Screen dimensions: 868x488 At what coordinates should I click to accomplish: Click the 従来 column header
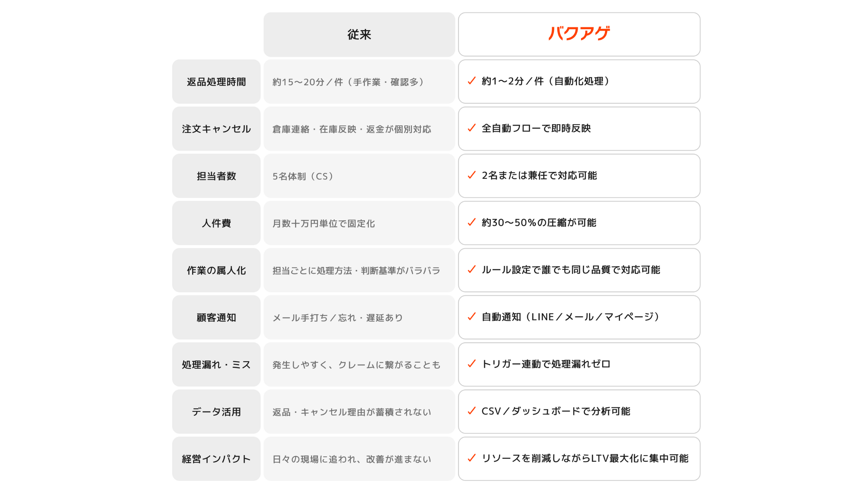359,35
